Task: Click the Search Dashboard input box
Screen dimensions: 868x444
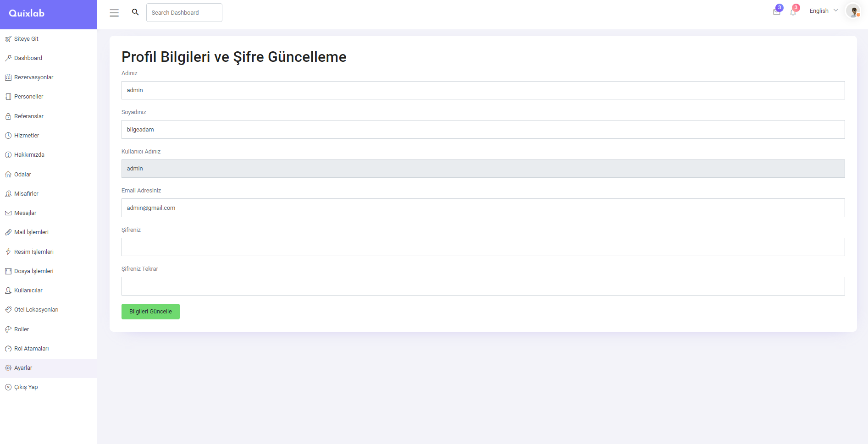Action: pyautogui.click(x=184, y=12)
